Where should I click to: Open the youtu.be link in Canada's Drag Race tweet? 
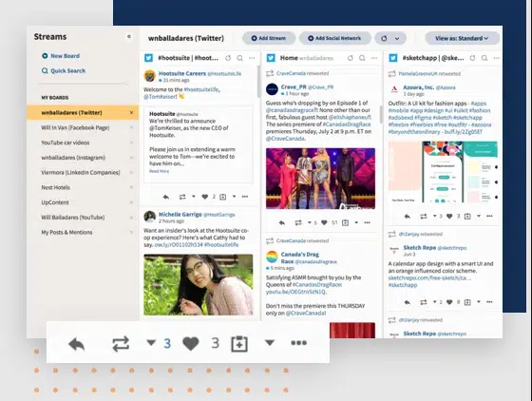pos(295,292)
